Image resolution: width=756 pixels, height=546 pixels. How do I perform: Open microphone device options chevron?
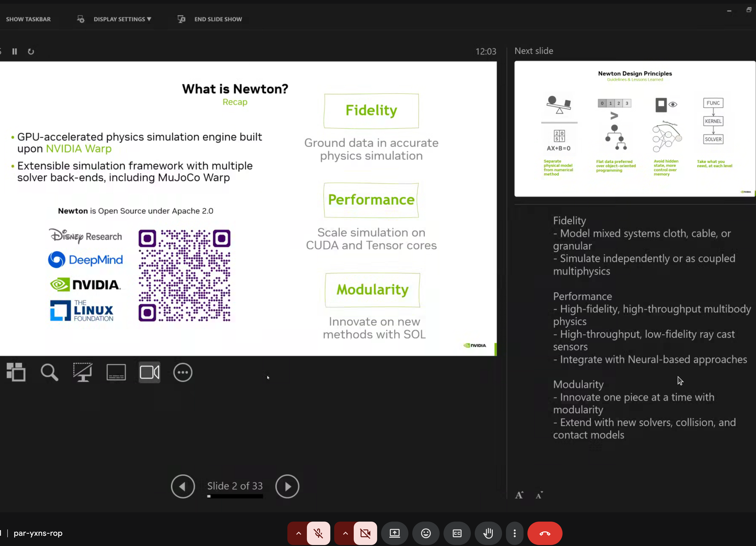(298, 533)
